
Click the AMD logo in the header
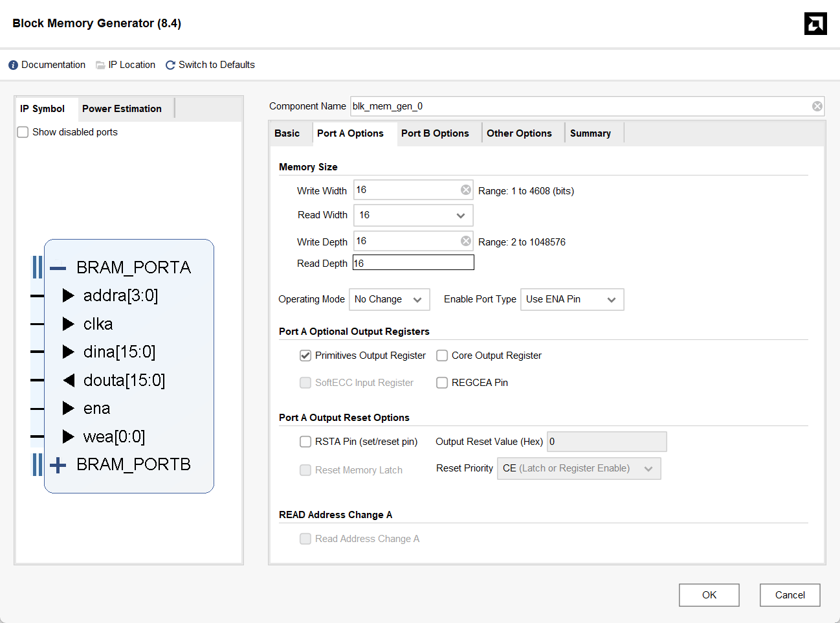point(815,24)
